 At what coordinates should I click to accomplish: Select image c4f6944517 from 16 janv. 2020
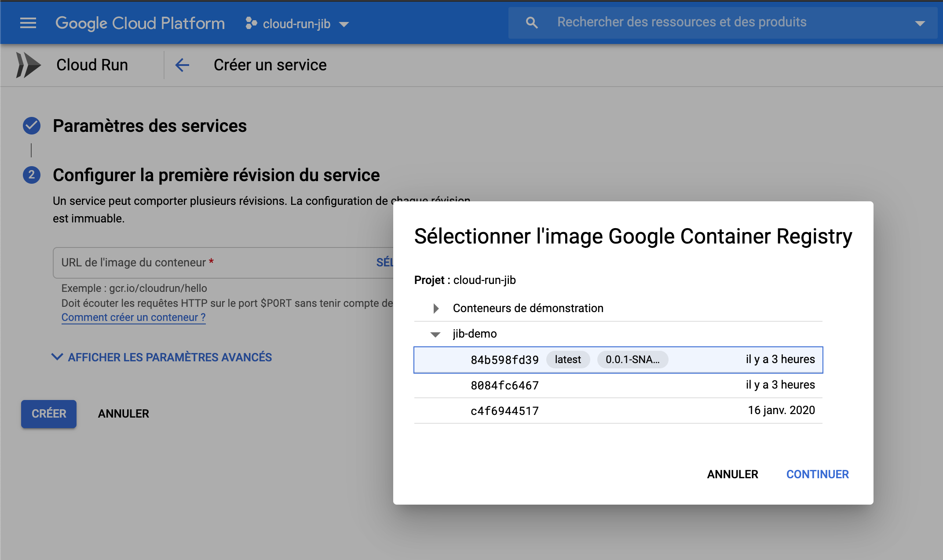[504, 411]
